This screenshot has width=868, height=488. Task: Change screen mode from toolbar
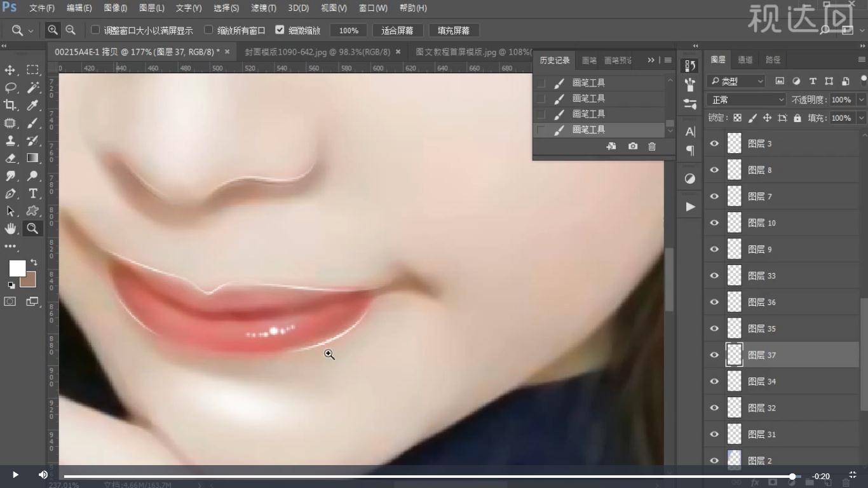pyautogui.click(x=32, y=302)
